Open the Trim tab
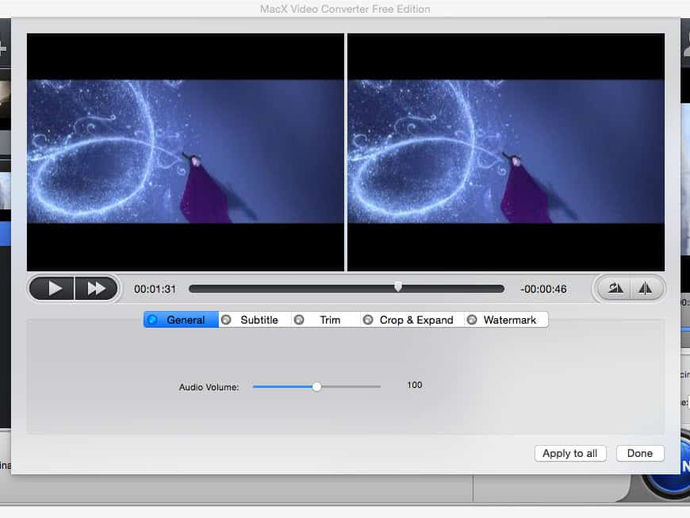The width and height of the screenshot is (690, 518). click(327, 320)
